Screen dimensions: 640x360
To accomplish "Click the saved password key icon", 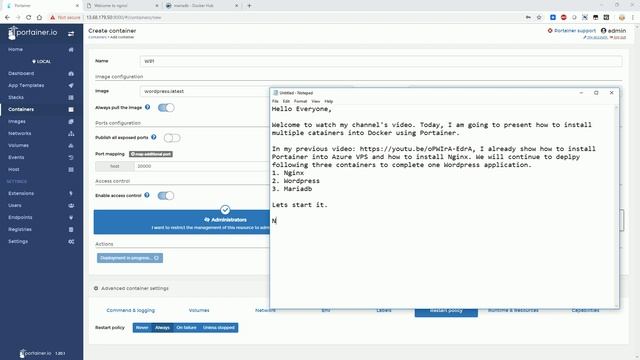I will click(528, 18).
